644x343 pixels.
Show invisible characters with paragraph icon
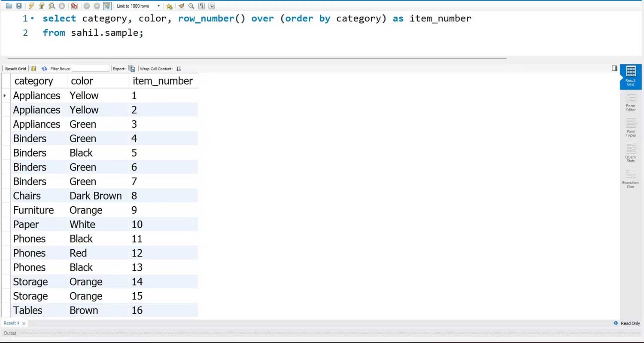201,6
